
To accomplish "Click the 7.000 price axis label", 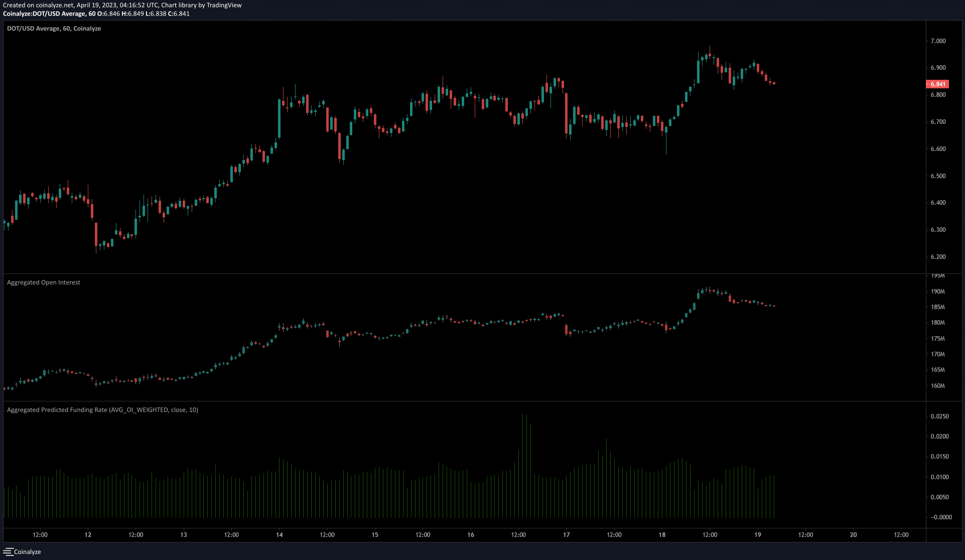I will tap(938, 41).
